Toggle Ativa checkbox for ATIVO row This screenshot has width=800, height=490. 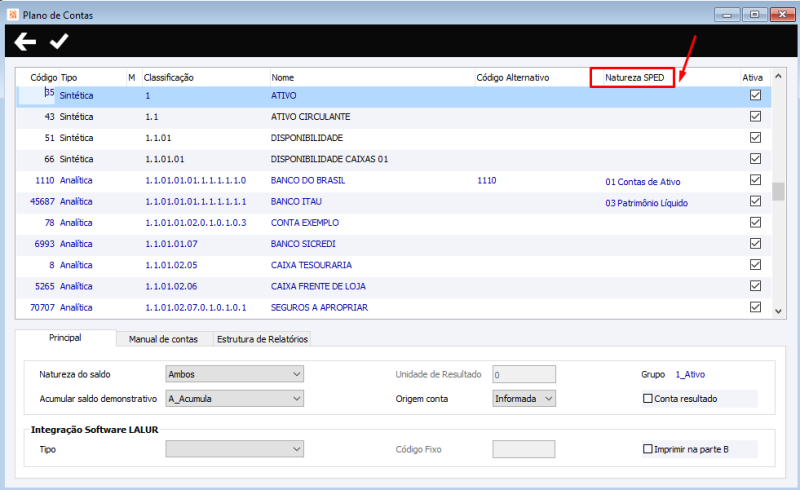click(755, 95)
